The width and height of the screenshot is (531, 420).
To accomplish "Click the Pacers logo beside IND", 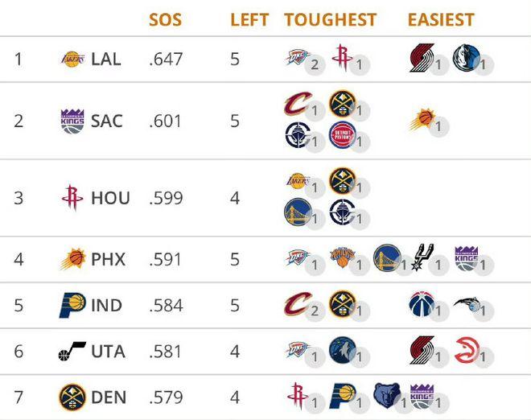I will point(72,305).
